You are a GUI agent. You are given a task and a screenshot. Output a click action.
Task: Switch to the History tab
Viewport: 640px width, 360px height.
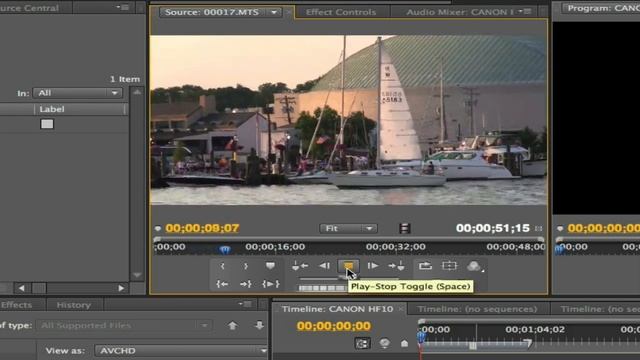[73, 305]
